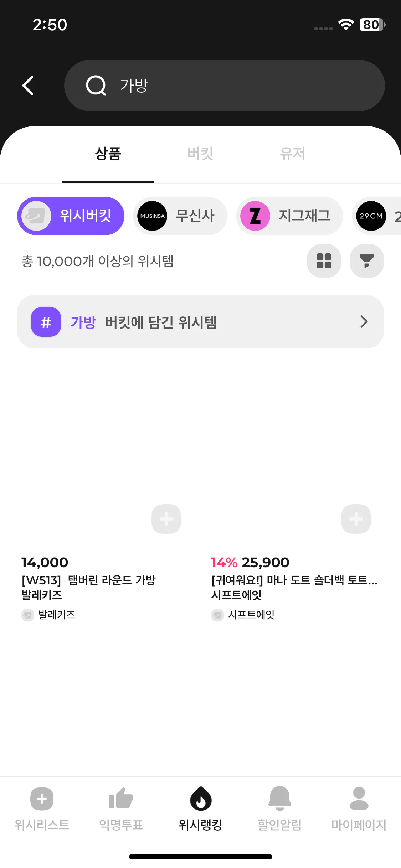The image size is (401, 868).
Task: Tap the back arrow icon
Action: 28,86
